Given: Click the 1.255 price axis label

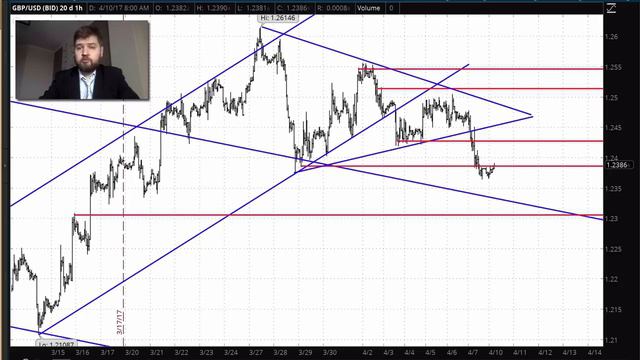Looking at the screenshot, I should pyautogui.click(x=614, y=67).
